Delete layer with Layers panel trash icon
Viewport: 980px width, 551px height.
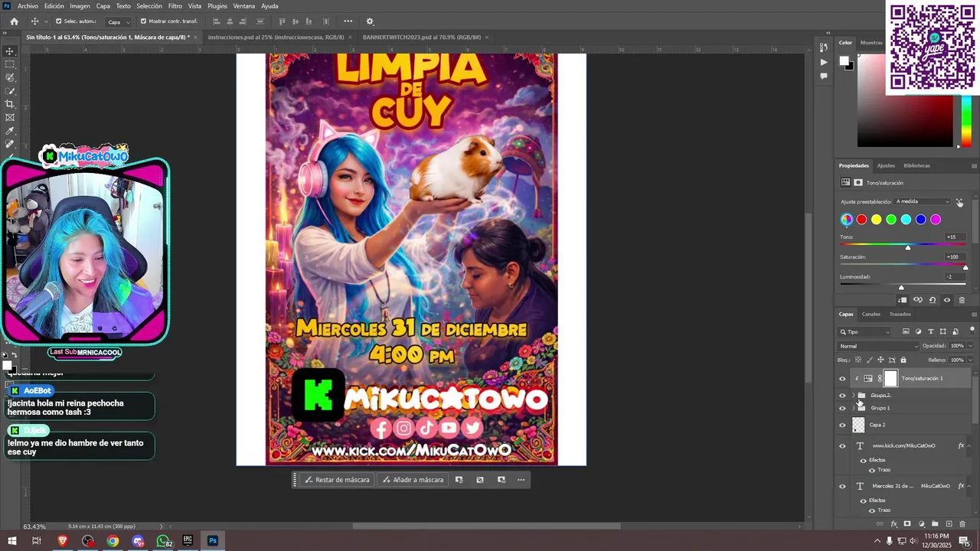962,524
